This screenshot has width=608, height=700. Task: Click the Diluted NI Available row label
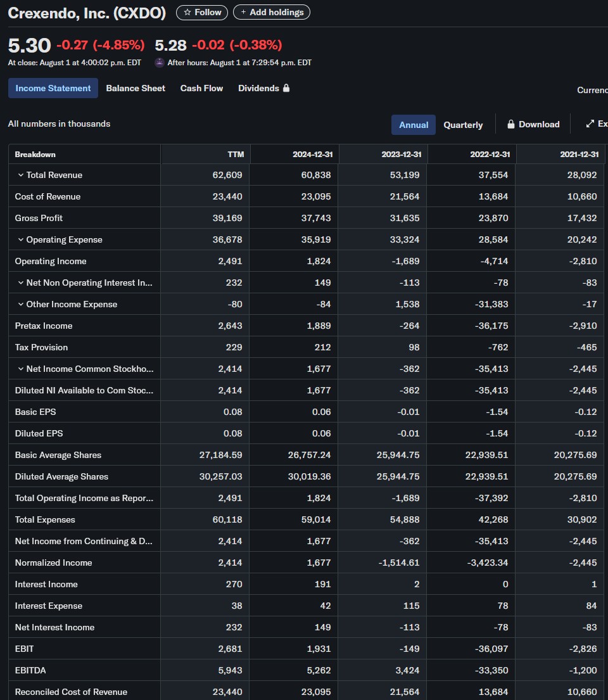[84, 390]
